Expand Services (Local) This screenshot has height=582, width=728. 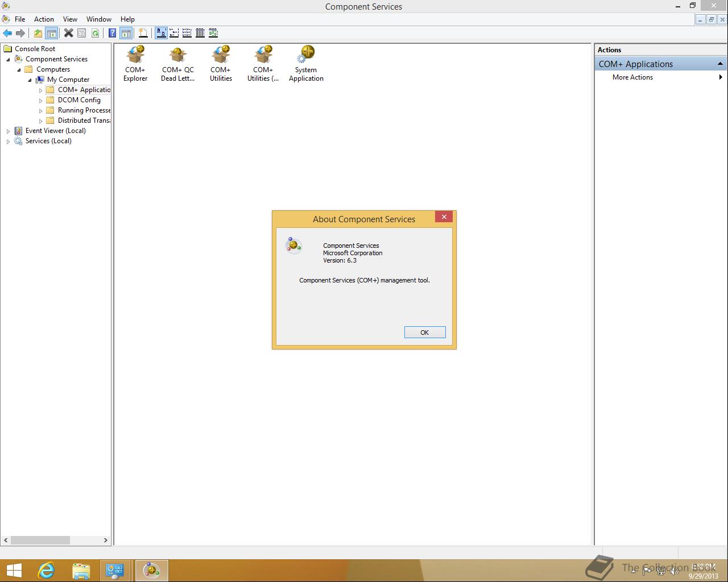pos(8,141)
